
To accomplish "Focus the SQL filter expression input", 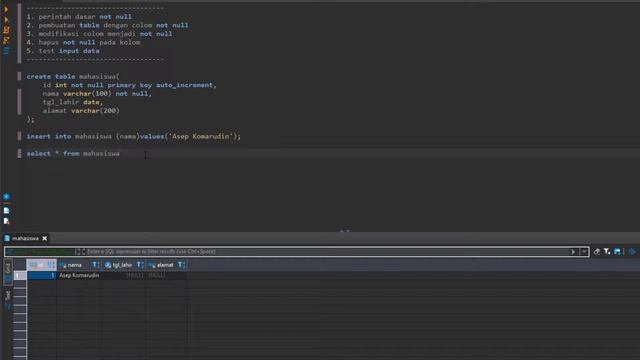I will [x=327, y=252].
